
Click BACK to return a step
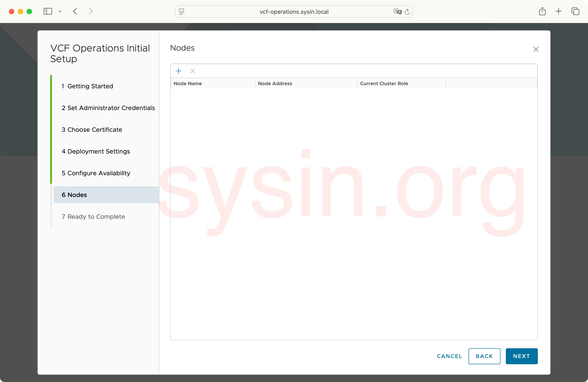pos(484,356)
